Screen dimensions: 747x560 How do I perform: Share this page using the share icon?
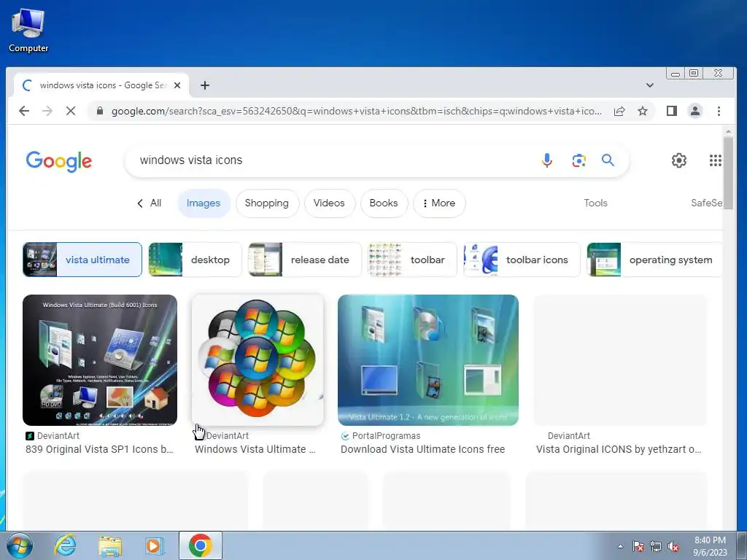619,111
